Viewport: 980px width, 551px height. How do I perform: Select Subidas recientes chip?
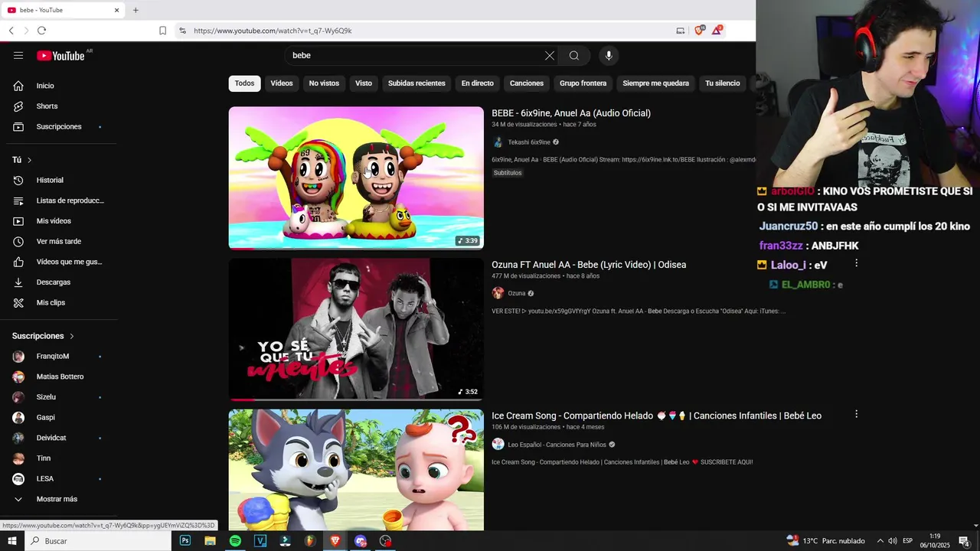pos(416,83)
